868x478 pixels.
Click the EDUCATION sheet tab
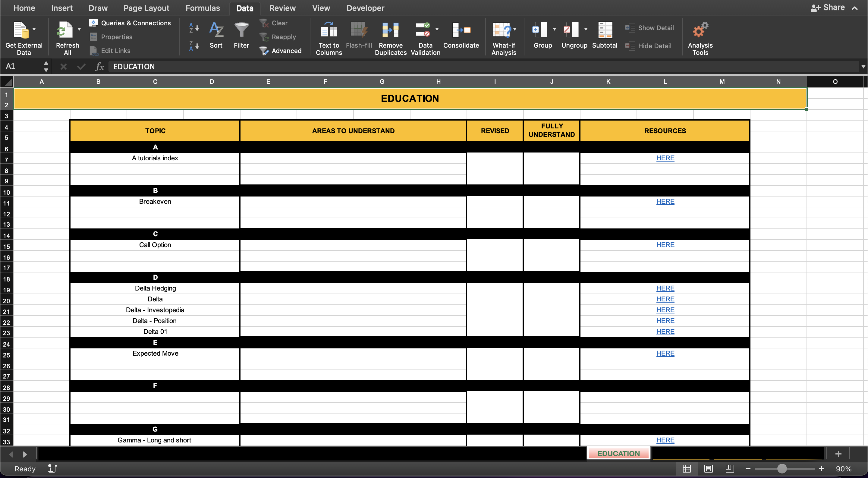click(618, 453)
